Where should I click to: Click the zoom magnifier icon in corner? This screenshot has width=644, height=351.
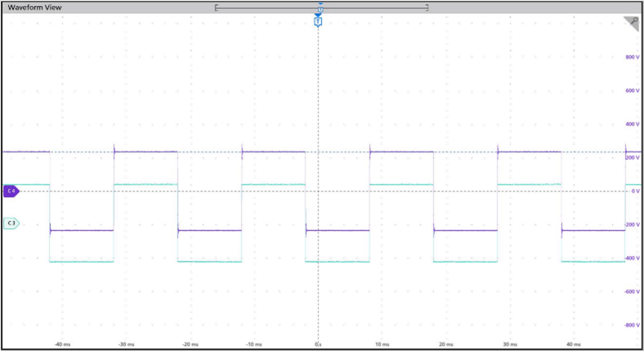[632, 23]
